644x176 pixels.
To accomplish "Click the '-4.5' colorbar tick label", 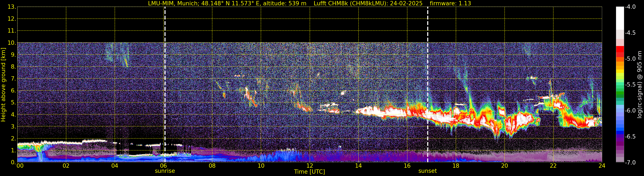I will coord(630,33).
